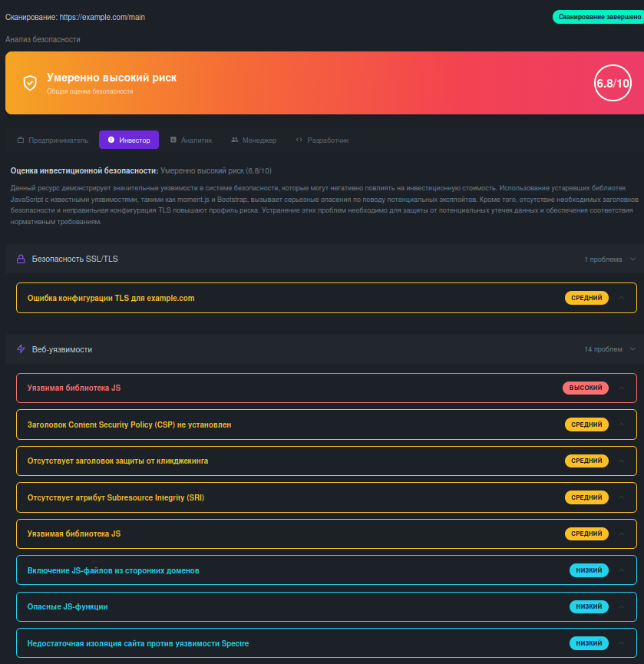
Task: Click the briefcase icon on Предприниматель tab
Action: point(21,140)
